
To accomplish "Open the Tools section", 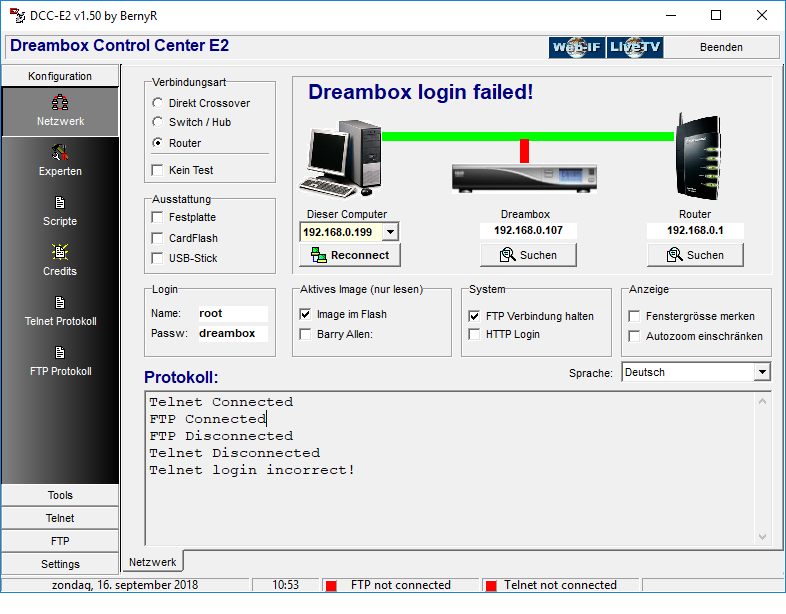I will click(60, 495).
